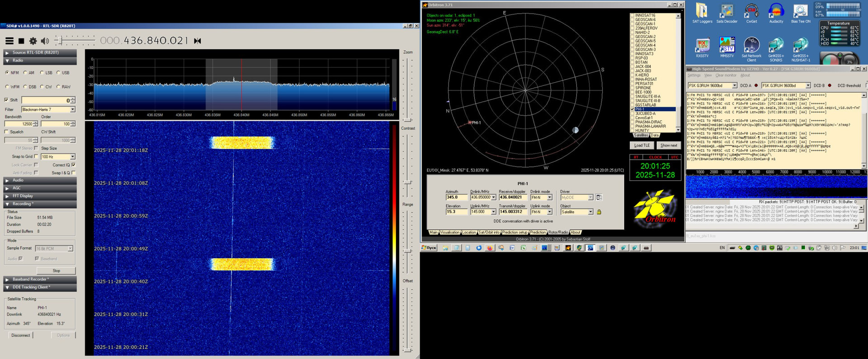This screenshot has height=359, width=868.
Task: Click the Orbitron lock icon near Object
Action: tap(599, 212)
